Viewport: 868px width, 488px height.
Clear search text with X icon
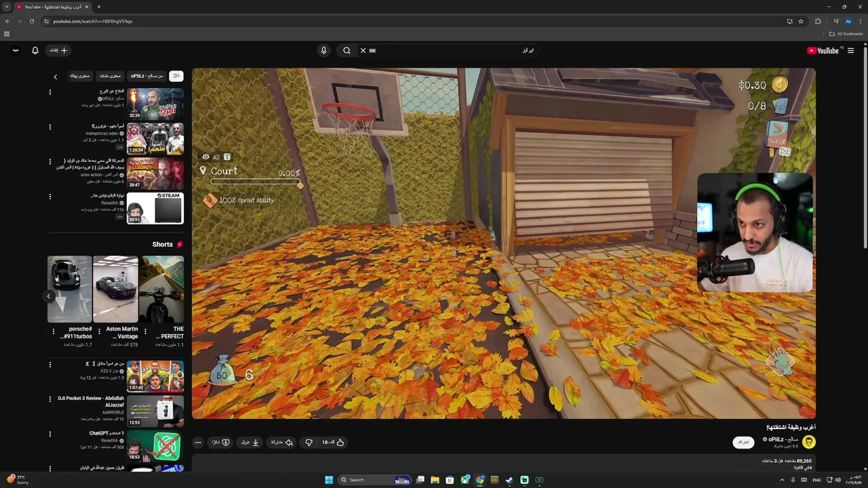pyautogui.click(x=363, y=50)
